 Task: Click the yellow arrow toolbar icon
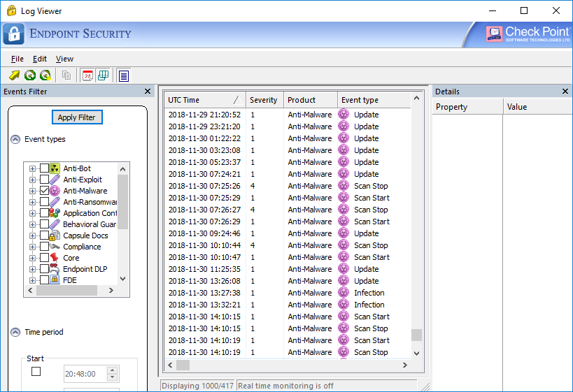[x=14, y=75]
